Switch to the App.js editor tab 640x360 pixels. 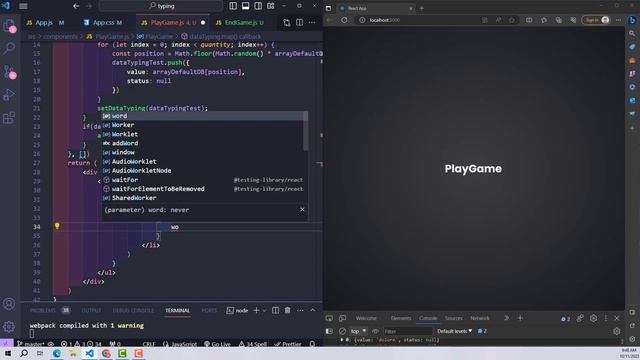[x=45, y=23]
